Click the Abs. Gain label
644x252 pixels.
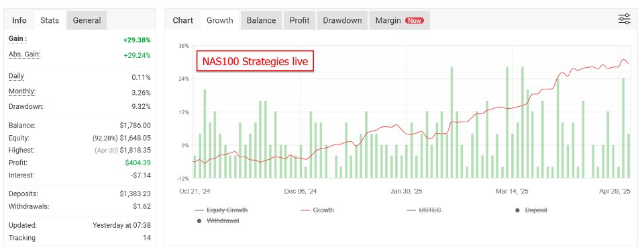point(25,54)
